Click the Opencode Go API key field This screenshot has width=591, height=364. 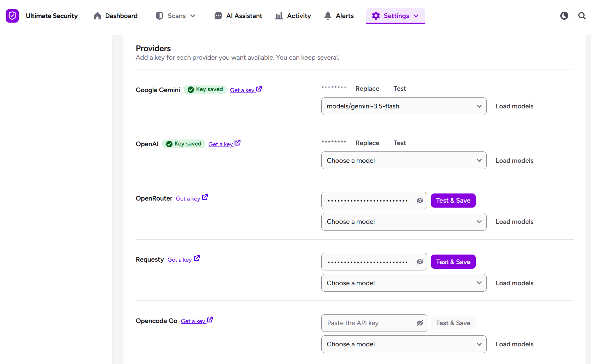pos(374,323)
